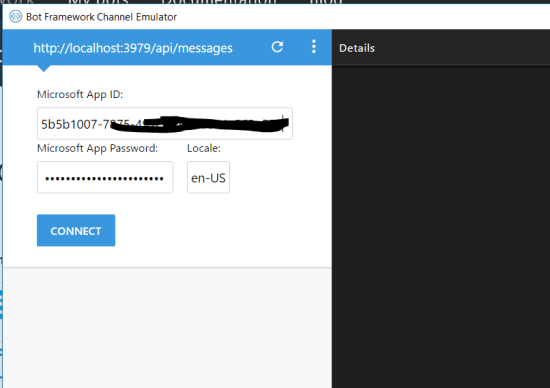Click the refresh conversation icon
The image size is (550, 388).
[x=277, y=47]
